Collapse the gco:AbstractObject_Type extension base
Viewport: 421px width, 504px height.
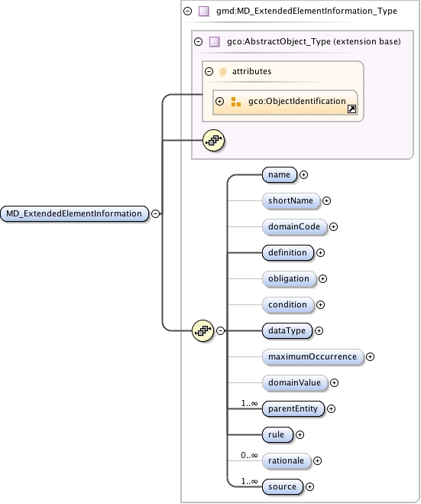[199, 41]
